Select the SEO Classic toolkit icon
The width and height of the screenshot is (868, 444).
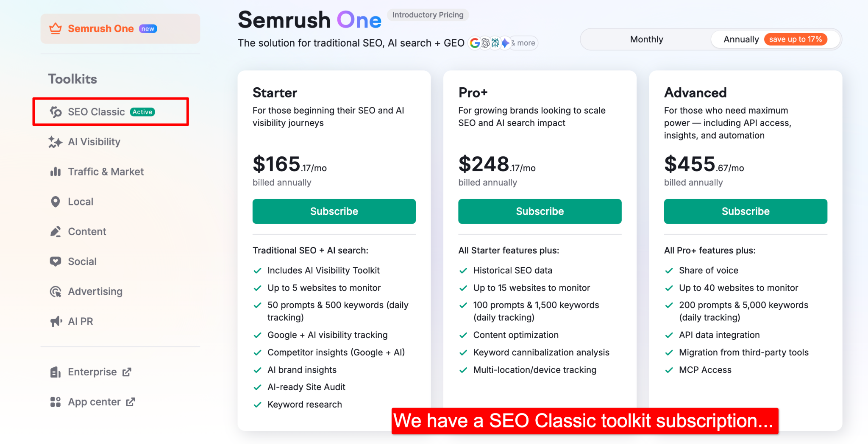click(x=56, y=111)
